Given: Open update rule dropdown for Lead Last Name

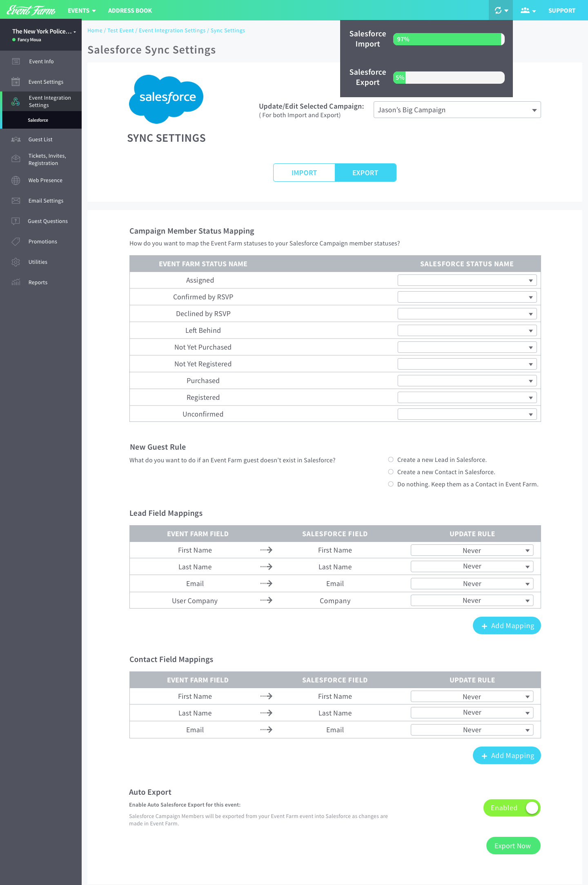Looking at the screenshot, I should pyautogui.click(x=472, y=566).
